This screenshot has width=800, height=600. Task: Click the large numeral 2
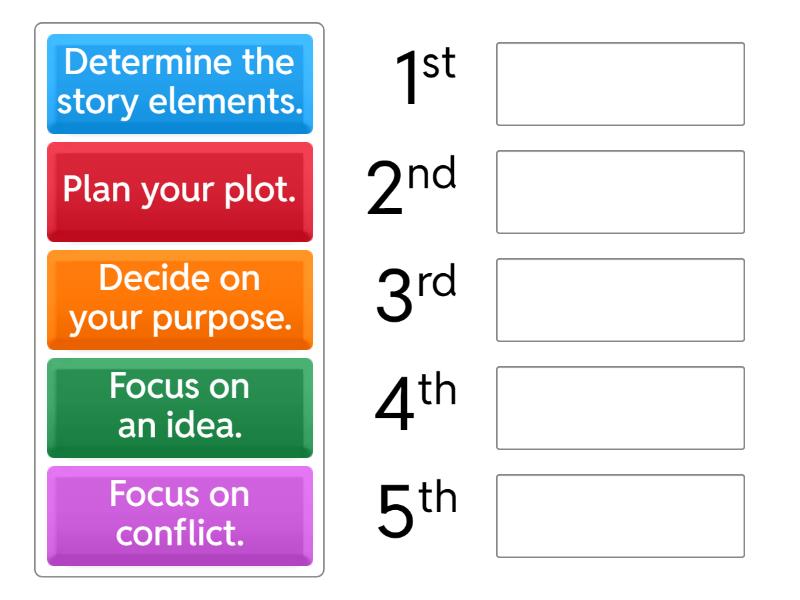click(386, 190)
